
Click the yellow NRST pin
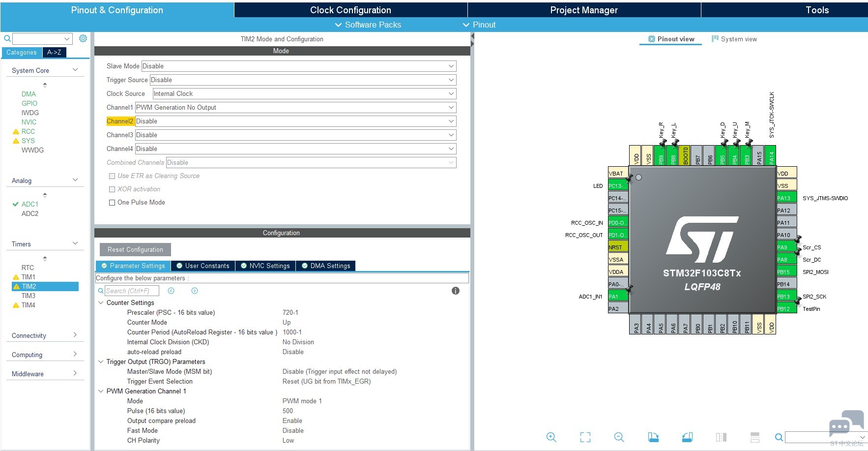tap(618, 247)
